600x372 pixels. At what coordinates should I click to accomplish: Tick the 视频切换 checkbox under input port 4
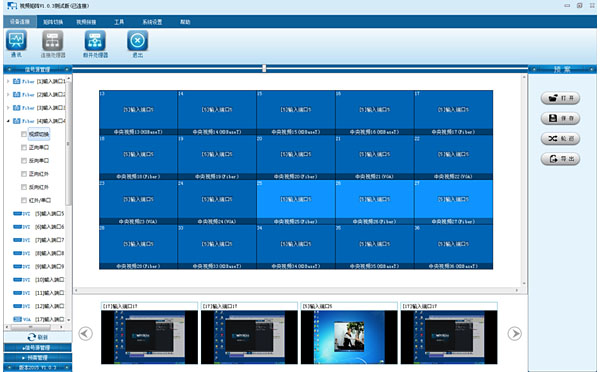point(24,134)
